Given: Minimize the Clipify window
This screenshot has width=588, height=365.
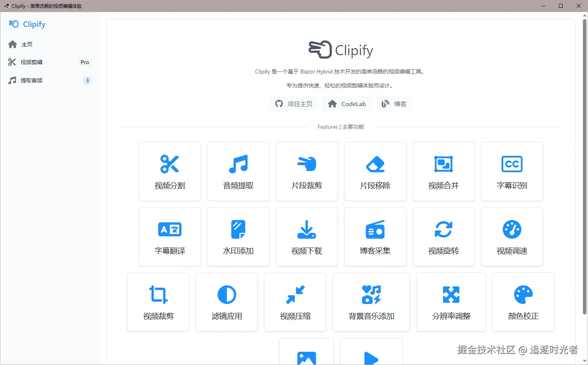Looking at the screenshot, I should coord(543,6).
